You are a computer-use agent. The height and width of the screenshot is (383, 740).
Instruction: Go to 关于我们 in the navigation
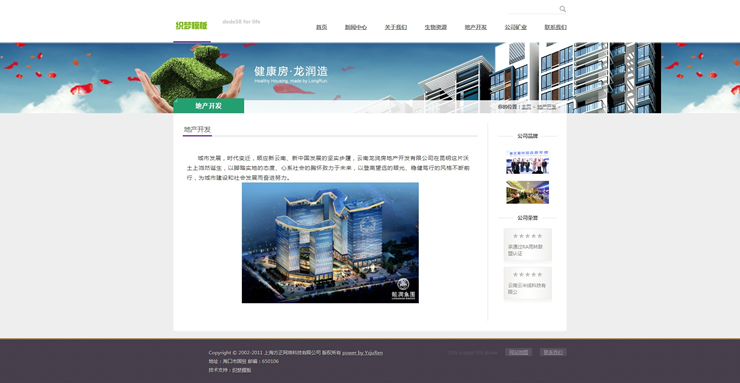(x=395, y=27)
